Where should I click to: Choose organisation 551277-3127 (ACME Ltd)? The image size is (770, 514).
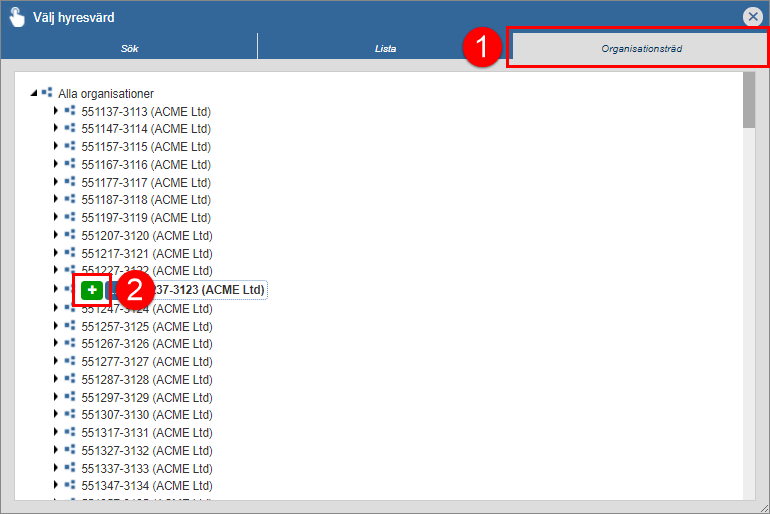click(146, 362)
